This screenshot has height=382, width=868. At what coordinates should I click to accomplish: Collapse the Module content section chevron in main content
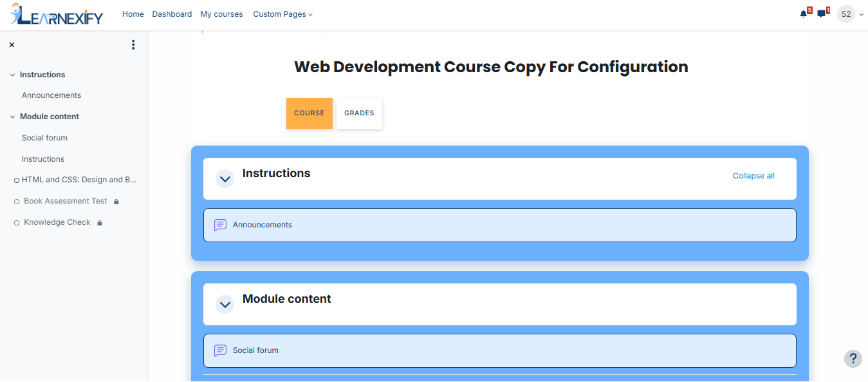pos(225,305)
